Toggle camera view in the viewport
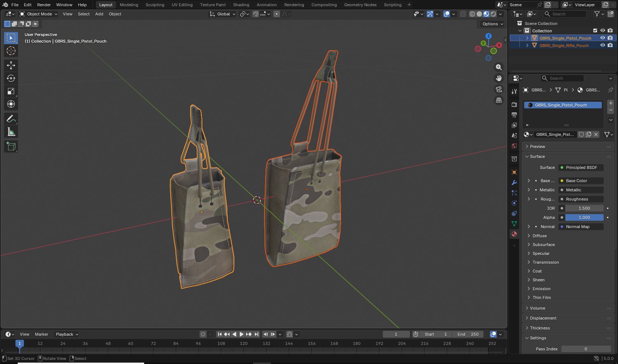This screenshot has height=364, width=618. [x=499, y=89]
